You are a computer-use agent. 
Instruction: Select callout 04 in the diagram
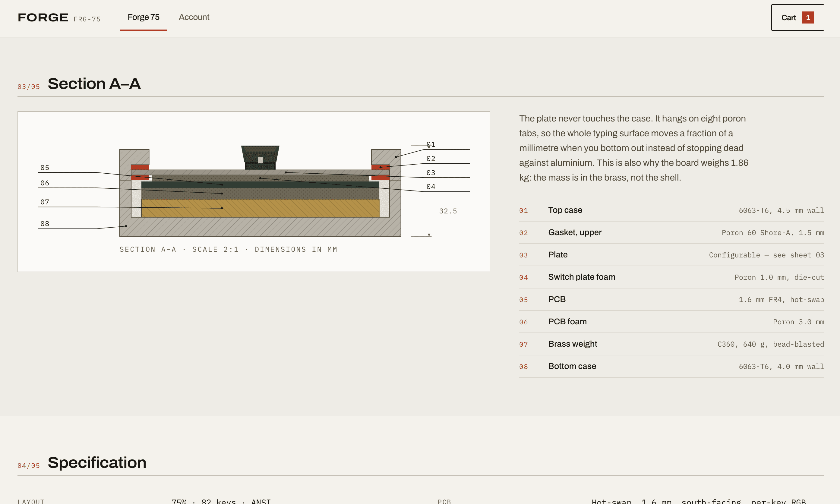[431, 187]
